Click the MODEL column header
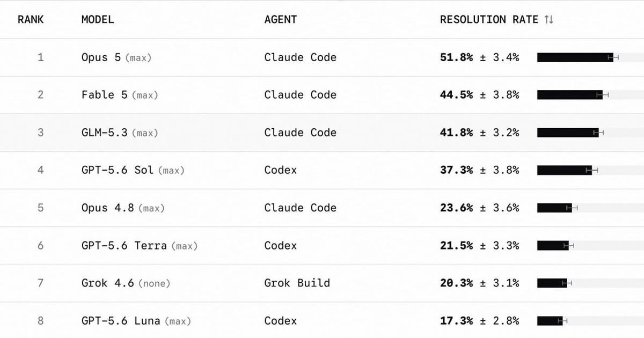Viewport: 644px width, 338px height. click(x=98, y=20)
